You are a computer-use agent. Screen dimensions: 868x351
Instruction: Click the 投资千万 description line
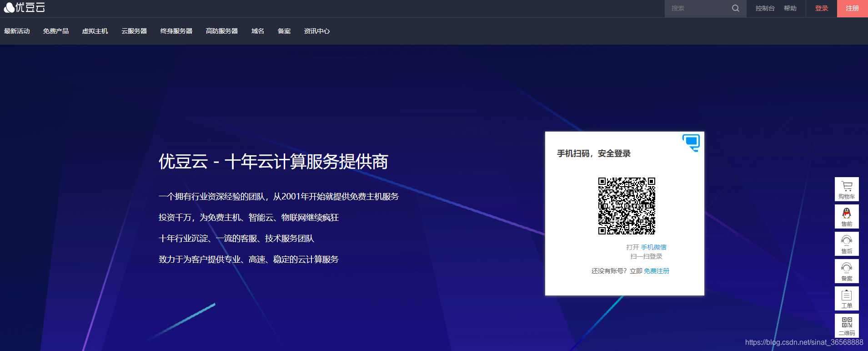[x=249, y=217]
